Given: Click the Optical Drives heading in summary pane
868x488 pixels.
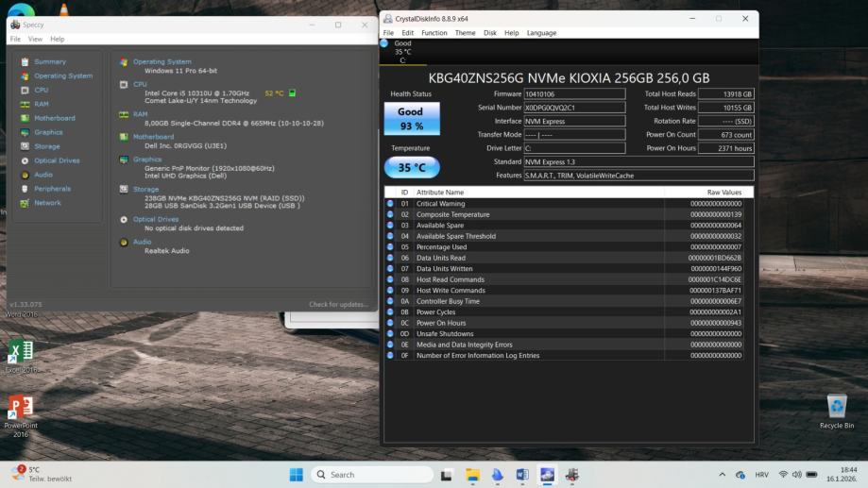Looking at the screenshot, I should [x=156, y=219].
